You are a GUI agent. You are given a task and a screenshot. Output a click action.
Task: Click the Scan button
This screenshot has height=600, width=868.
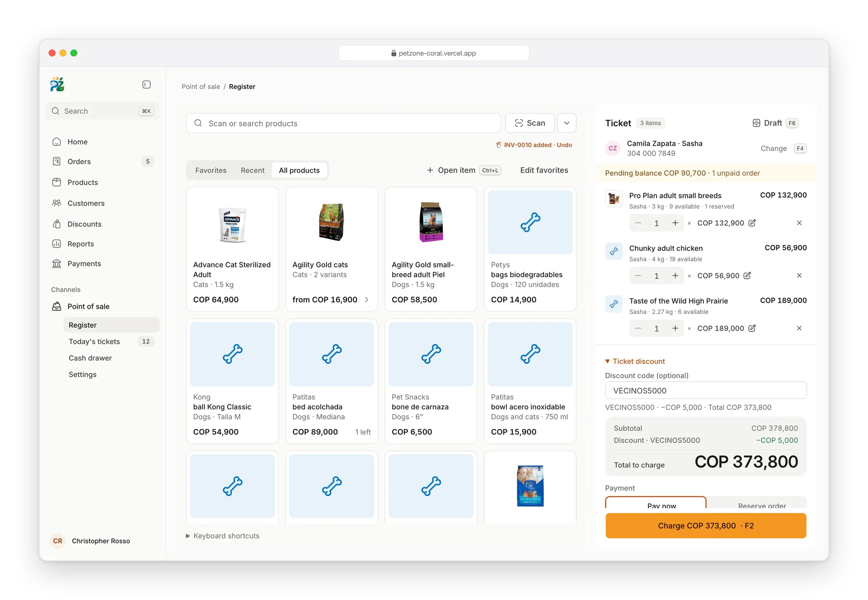[530, 123]
